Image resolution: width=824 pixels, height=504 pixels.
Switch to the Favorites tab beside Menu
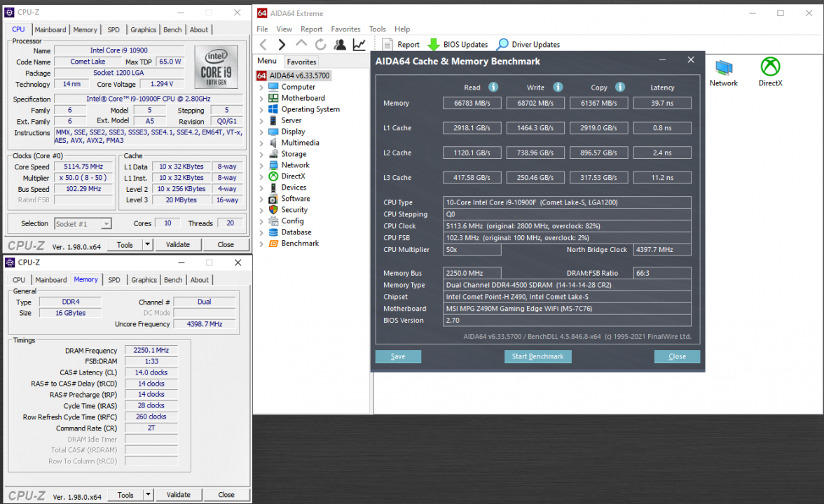coord(301,62)
